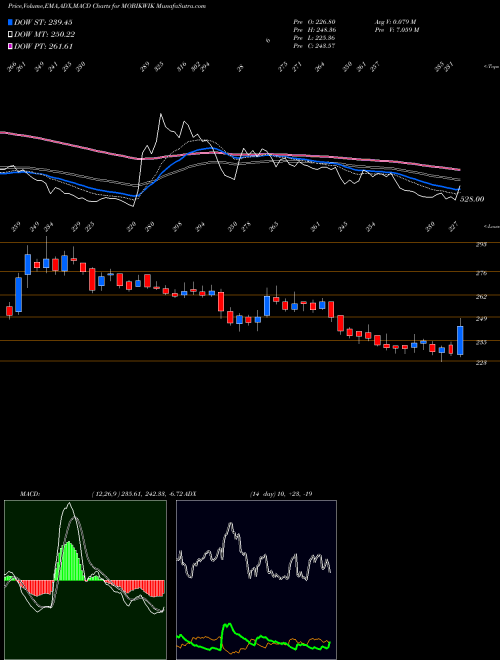This screenshot has width=500, height=660.
Task: Click the green +DI line spike in ADX panel
Action: (228, 625)
